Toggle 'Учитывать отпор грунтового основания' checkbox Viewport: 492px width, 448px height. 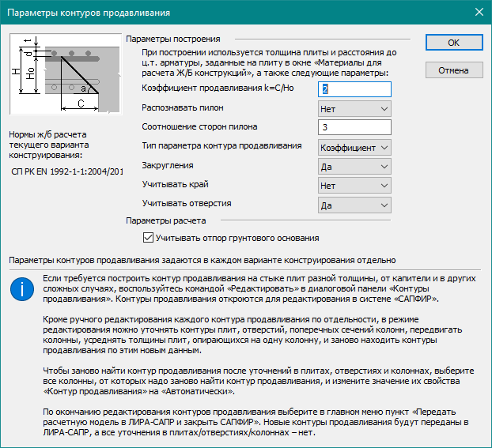pos(148,238)
